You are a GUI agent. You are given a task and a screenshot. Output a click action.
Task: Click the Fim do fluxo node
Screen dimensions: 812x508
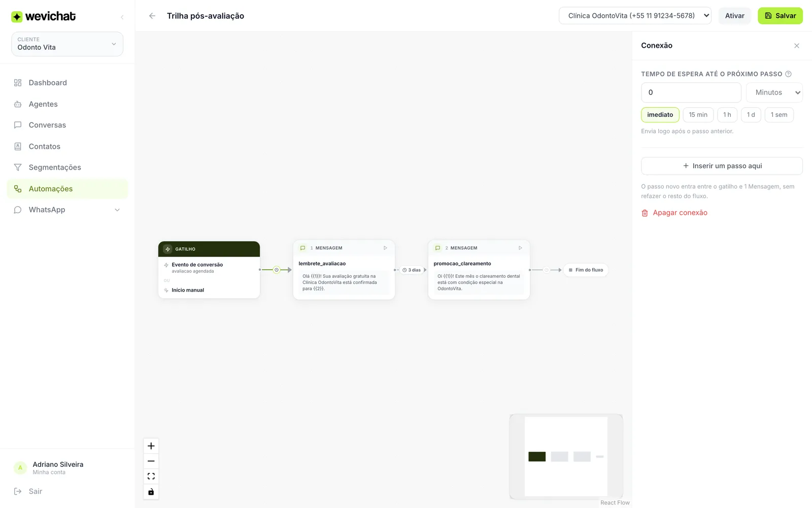click(x=586, y=270)
